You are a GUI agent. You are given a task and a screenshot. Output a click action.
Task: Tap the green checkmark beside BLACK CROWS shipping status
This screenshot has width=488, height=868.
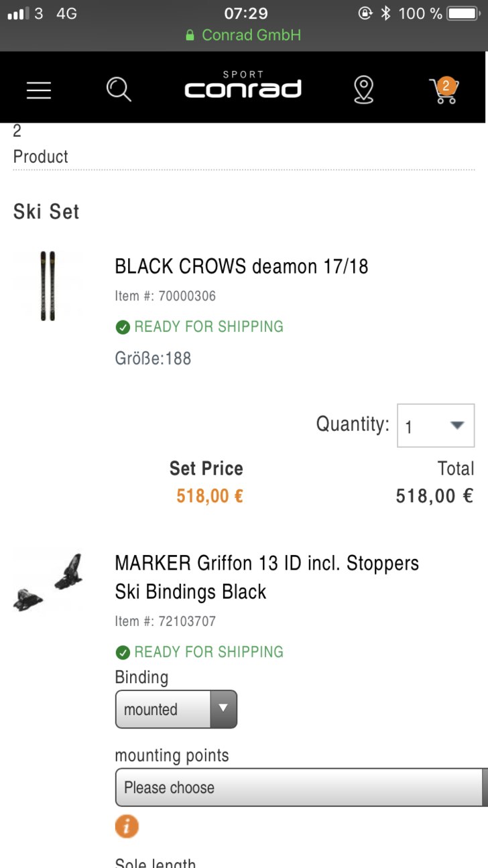(x=123, y=327)
